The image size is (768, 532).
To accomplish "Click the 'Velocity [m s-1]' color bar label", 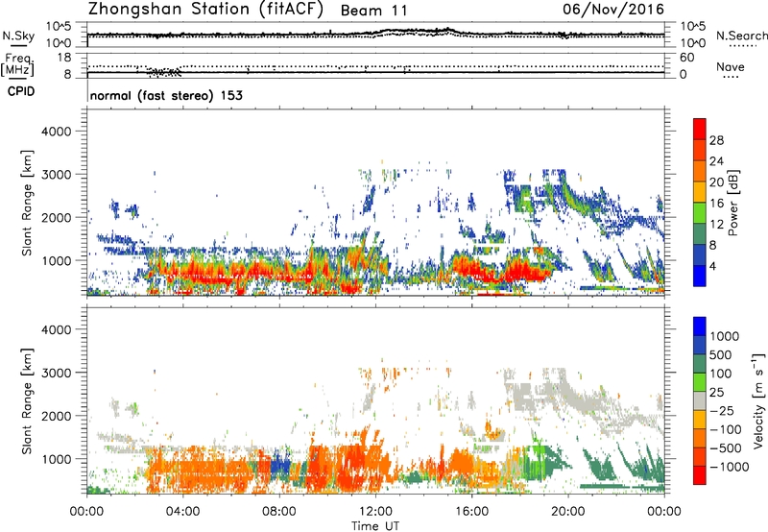I will click(758, 400).
